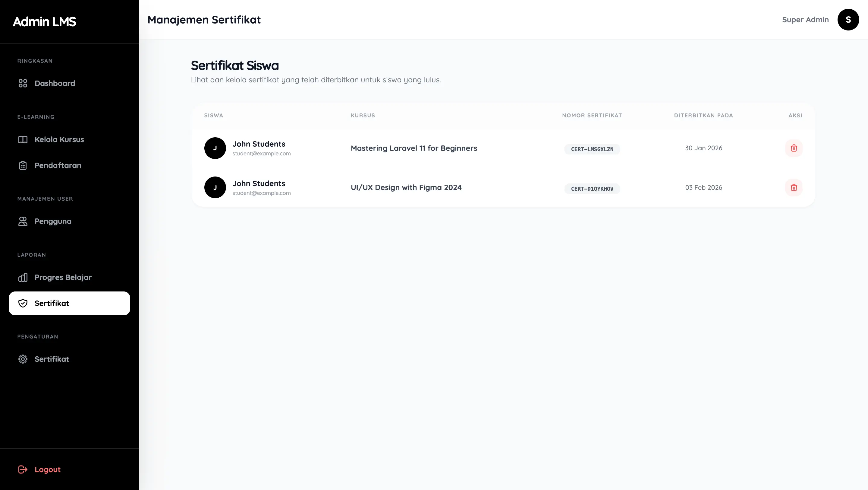This screenshot has height=490, width=868.
Task: Log out via Logout link
Action: pyautogui.click(x=48, y=469)
